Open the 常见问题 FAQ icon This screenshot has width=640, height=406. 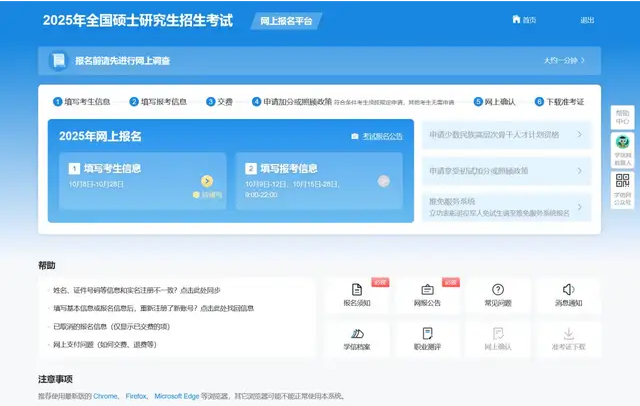point(497,291)
